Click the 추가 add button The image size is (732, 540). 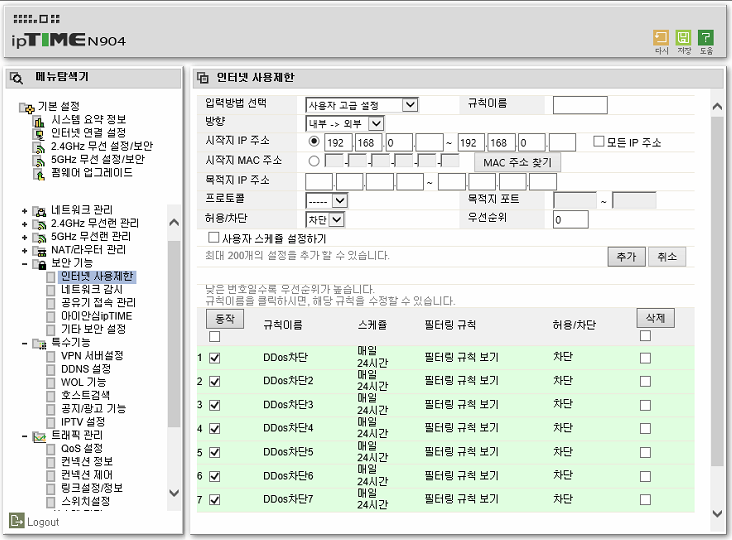pyautogui.click(x=626, y=257)
